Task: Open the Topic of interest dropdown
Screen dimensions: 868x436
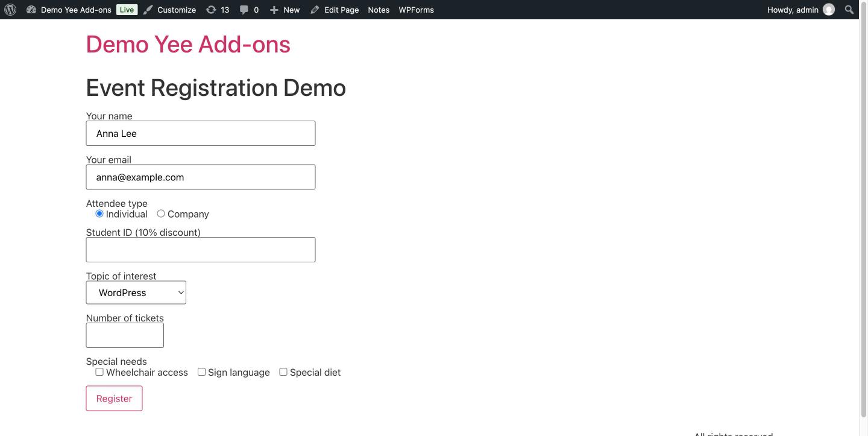Action: coord(136,292)
